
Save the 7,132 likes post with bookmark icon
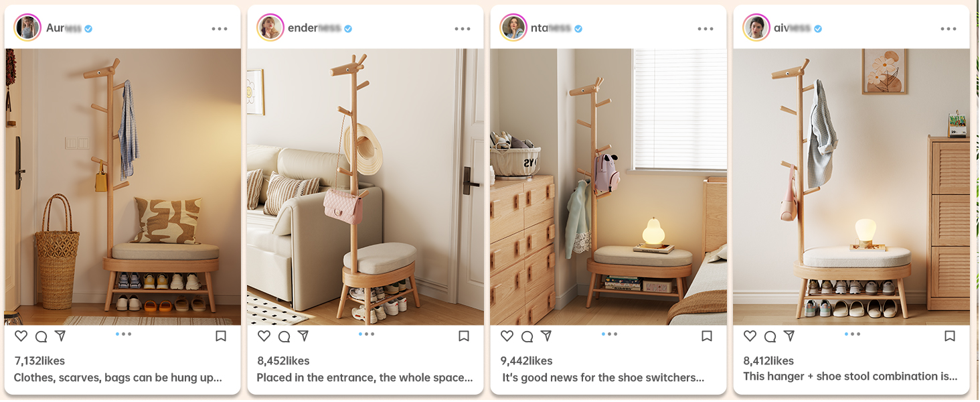click(x=221, y=336)
